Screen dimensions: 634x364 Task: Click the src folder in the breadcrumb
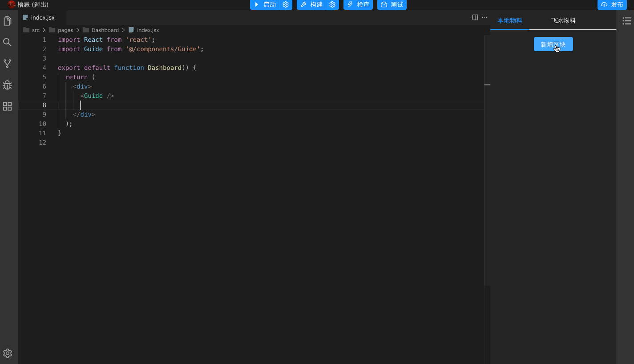[x=32, y=30]
